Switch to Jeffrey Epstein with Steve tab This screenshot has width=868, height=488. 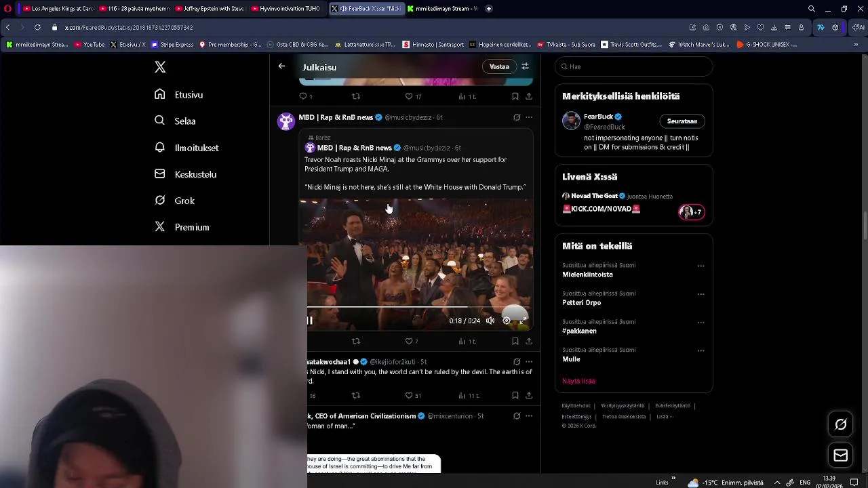point(209,9)
